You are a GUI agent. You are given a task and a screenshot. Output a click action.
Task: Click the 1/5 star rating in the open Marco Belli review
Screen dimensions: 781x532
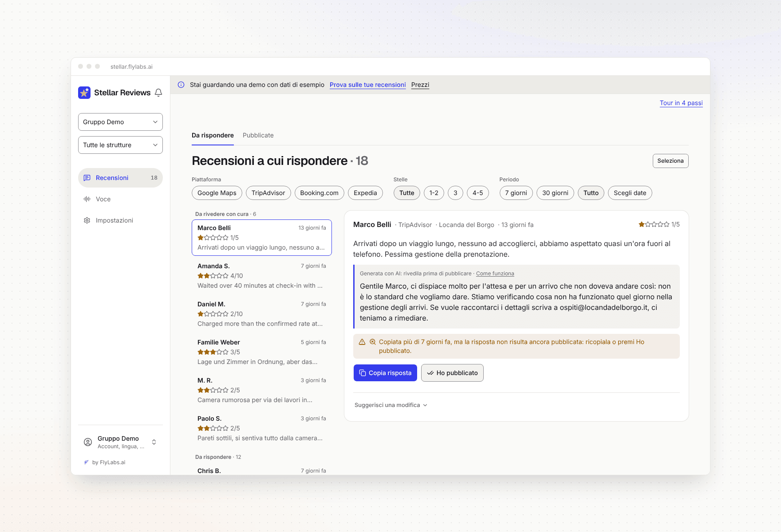point(659,224)
